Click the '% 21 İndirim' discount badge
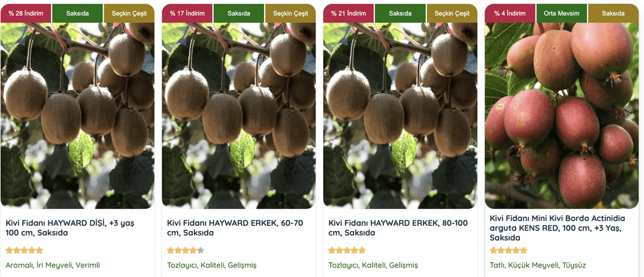 [349, 14]
